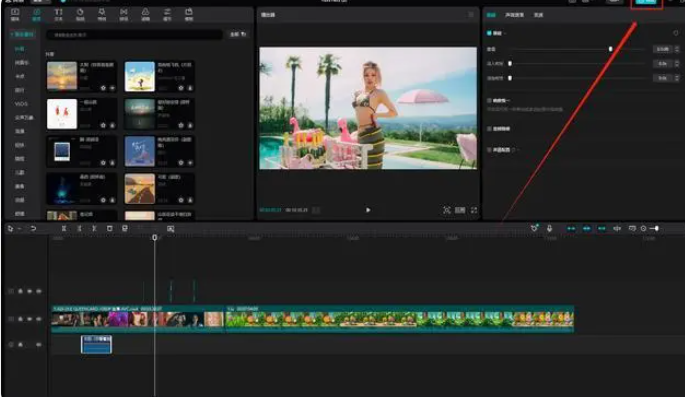Image resolution: width=685 pixels, height=397 pixels.
Task: Click the split clip tool
Action: point(64,228)
